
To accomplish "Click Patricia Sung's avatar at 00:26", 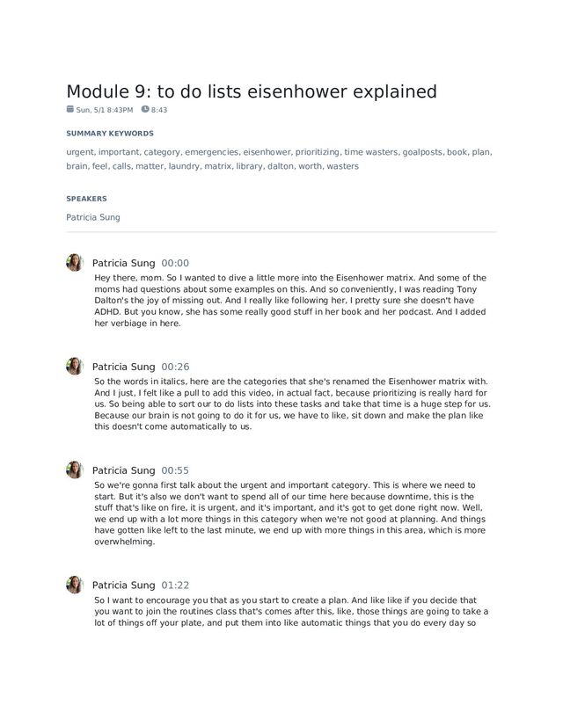I will click(74, 367).
